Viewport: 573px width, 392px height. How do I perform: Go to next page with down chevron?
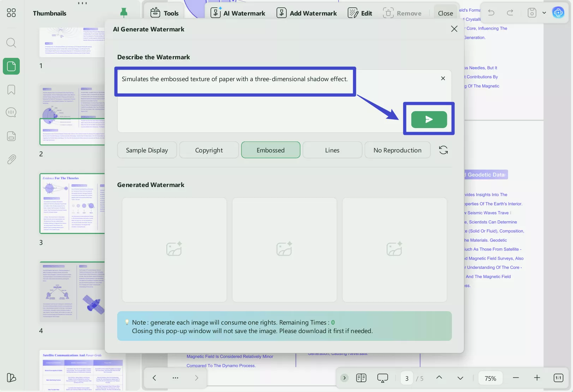click(460, 378)
